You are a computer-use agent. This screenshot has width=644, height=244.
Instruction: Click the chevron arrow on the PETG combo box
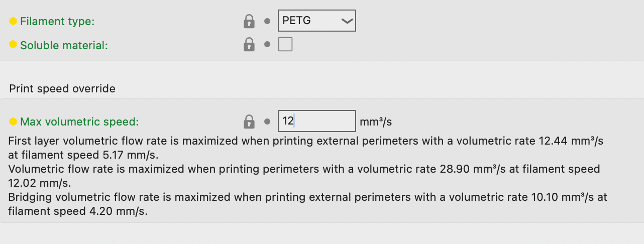pyautogui.click(x=346, y=21)
